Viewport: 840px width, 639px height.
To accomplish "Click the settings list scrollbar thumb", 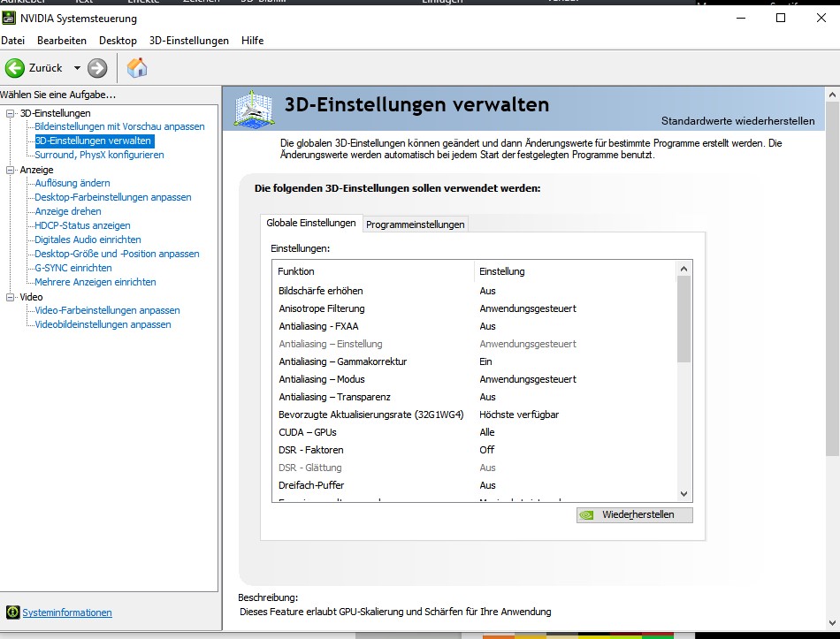I will point(683,319).
